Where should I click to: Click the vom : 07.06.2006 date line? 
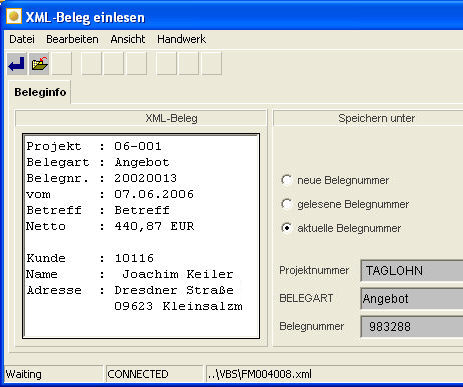pyautogui.click(x=110, y=194)
